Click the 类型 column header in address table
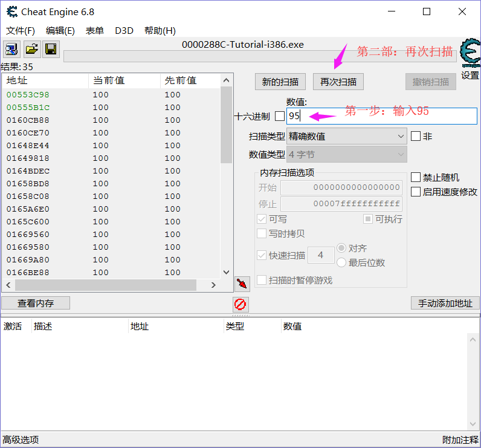This screenshot has width=481, height=448. pyautogui.click(x=252, y=326)
